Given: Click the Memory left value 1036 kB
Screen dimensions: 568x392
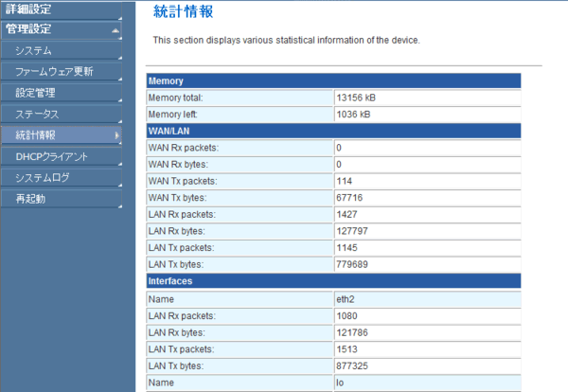Looking at the screenshot, I should tap(353, 115).
